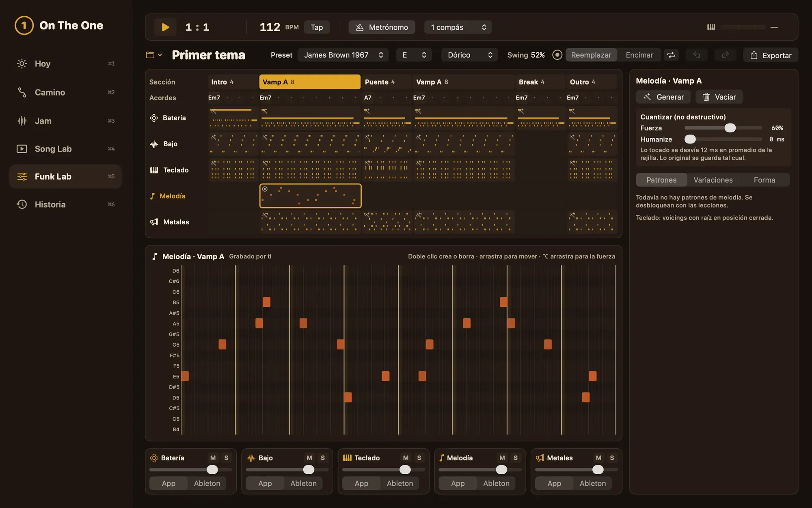Click the redo arrow icon
Image resolution: width=812 pixels, height=508 pixels.
click(725, 55)
